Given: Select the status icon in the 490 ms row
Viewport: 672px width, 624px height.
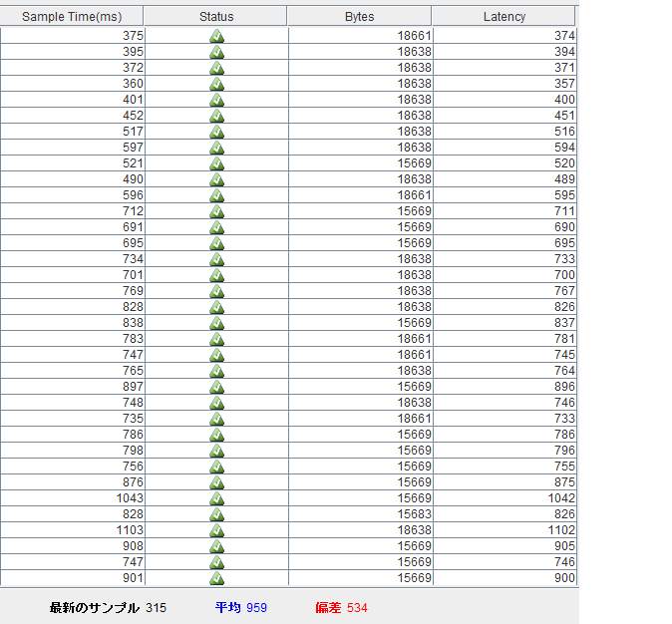Looking at the screenshot, I should point(216,179).
